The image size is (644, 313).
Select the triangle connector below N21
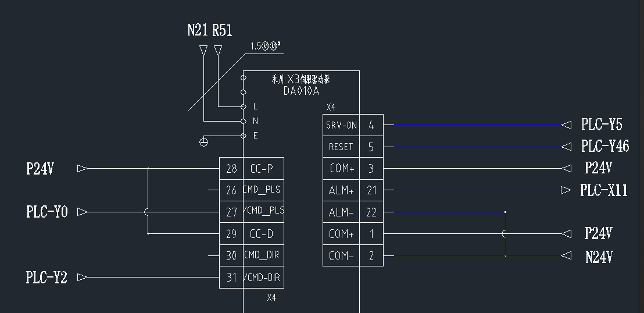coord(203,51)
